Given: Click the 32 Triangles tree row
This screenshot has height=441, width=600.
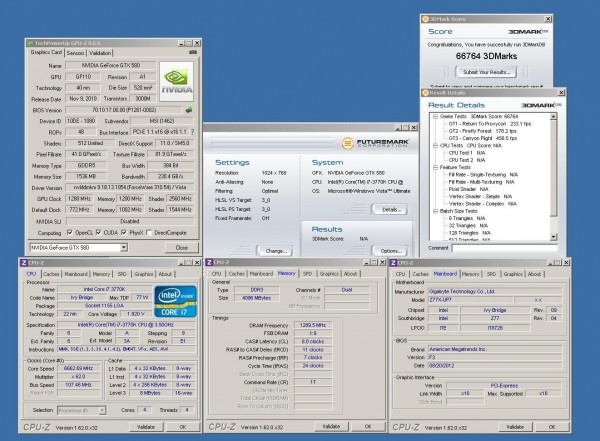Looking at the screenshot, I should click(468, 225).
